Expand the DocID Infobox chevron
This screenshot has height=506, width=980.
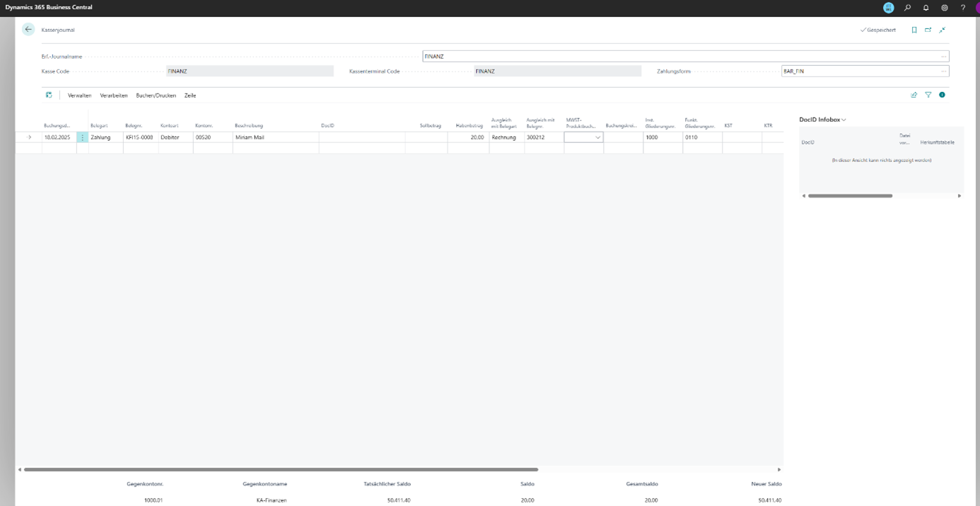[844, 120]
